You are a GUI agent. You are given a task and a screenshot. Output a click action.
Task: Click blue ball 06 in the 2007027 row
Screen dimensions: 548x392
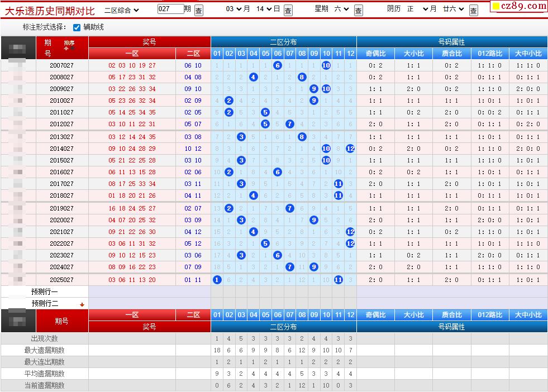coord(278,65)
